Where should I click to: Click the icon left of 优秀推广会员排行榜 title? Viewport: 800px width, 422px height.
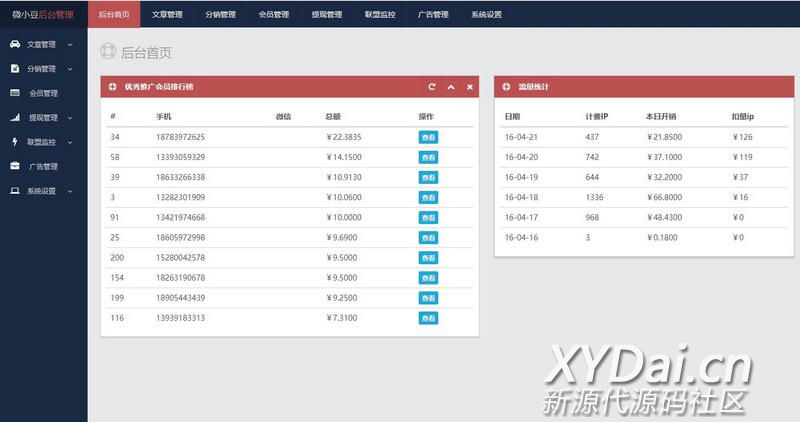(x=113, y=87)
